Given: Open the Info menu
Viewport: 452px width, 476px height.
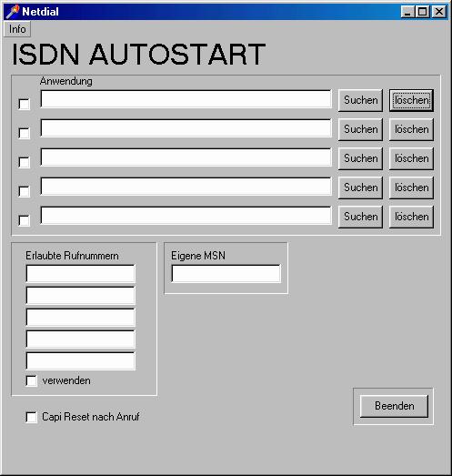Looking at the screenshot, I should click(x=17, y=29).
